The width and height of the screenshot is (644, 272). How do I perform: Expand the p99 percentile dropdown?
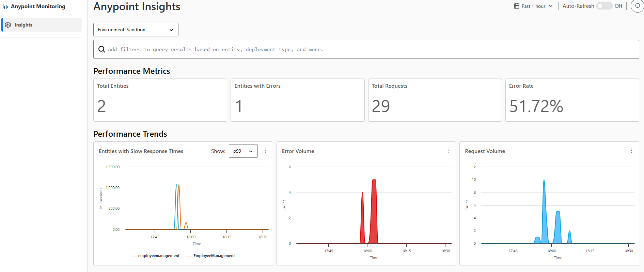(x=243, y=151)
